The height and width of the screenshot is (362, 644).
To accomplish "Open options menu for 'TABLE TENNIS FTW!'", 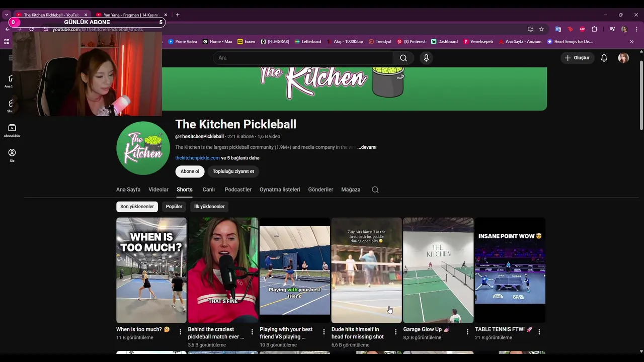I will coord(539,332).
